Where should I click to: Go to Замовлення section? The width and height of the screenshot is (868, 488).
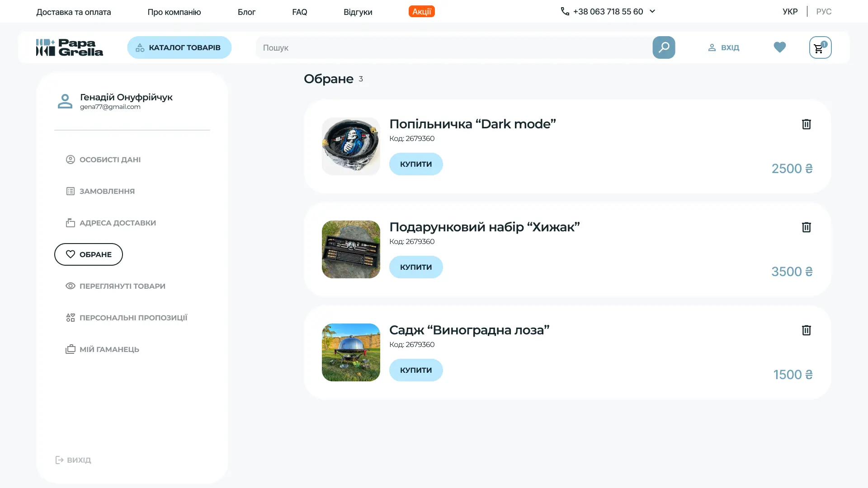107,191
